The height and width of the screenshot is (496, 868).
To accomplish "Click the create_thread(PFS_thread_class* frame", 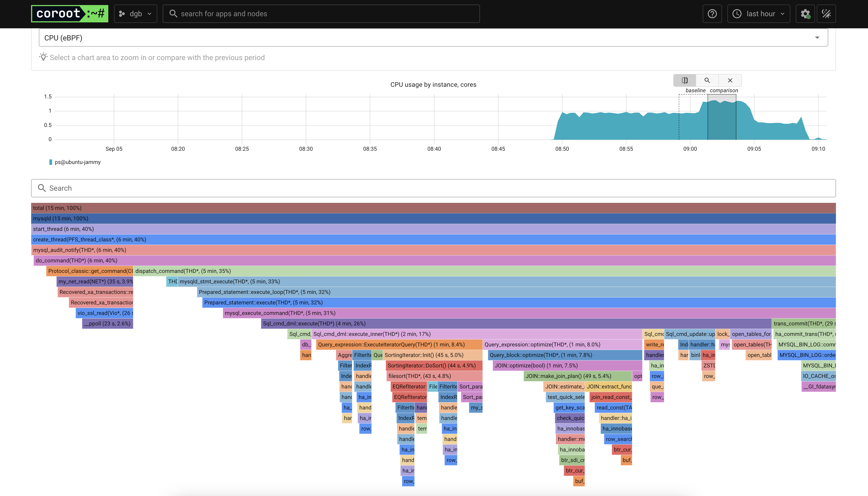I will click(x=433, y=240).
